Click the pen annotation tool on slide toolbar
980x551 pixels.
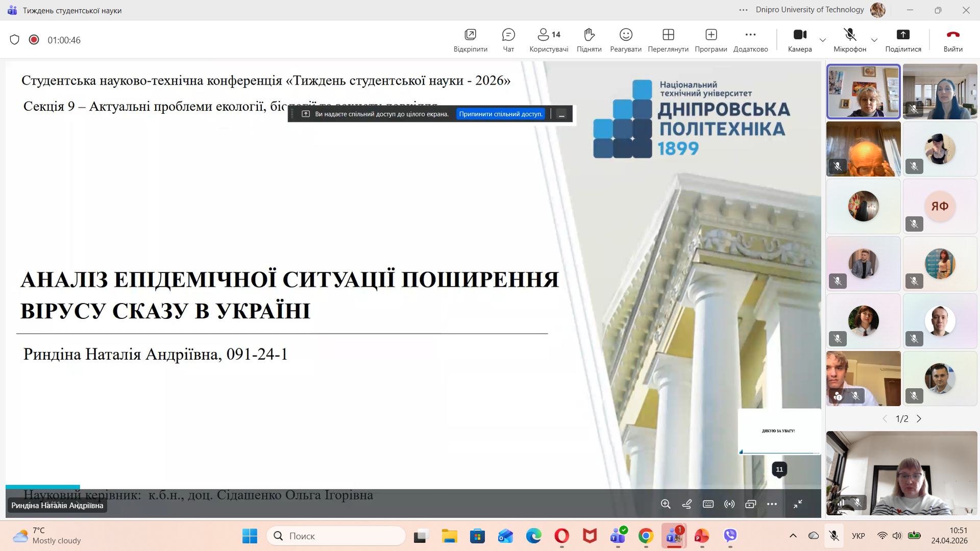point(687,504)
